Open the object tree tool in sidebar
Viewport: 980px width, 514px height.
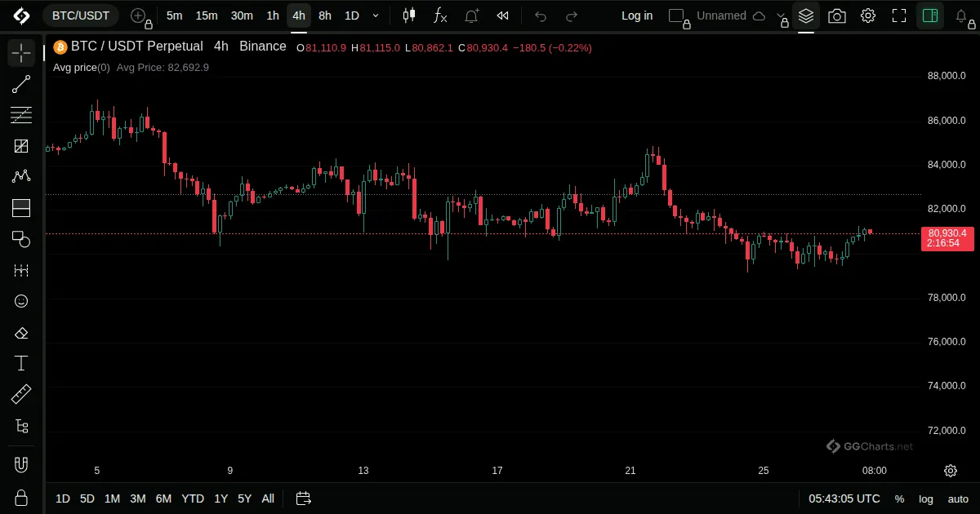point(21,426)
